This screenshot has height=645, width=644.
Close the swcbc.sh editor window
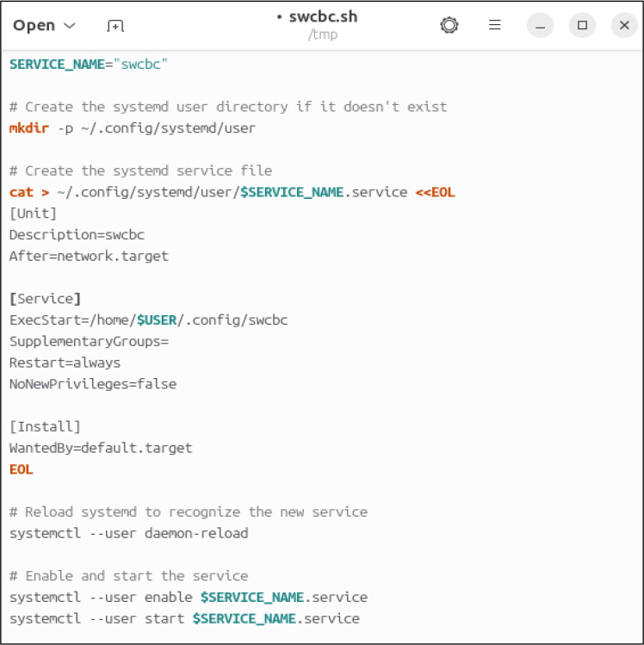coord(623,26)
